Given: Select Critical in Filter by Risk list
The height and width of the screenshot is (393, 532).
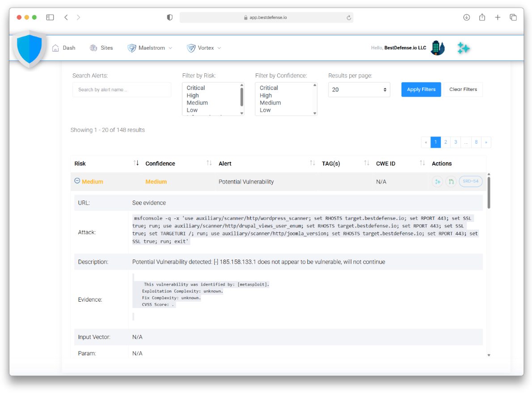Looking at the screenshot, I should pos(196,88).
